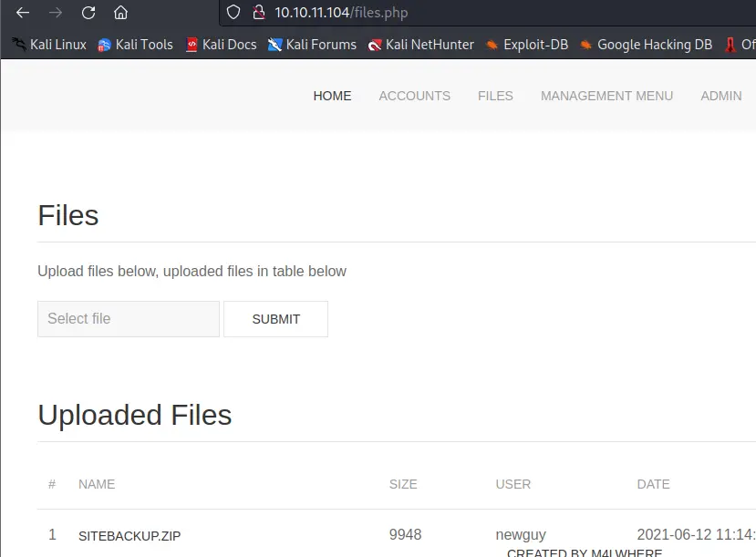The height and width of the screenshot is (557, 756).
Task: Open the browser home page icon
Action: coord(120,13)
